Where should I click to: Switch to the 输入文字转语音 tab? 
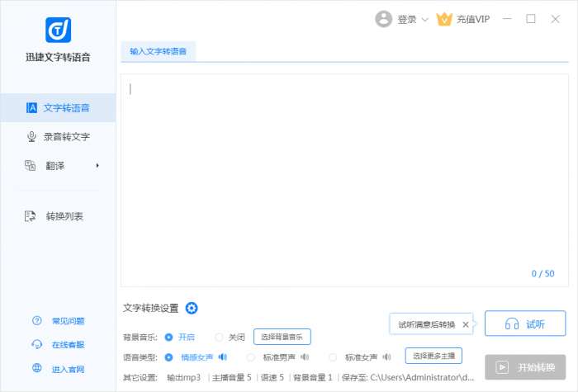click(159, 51)
